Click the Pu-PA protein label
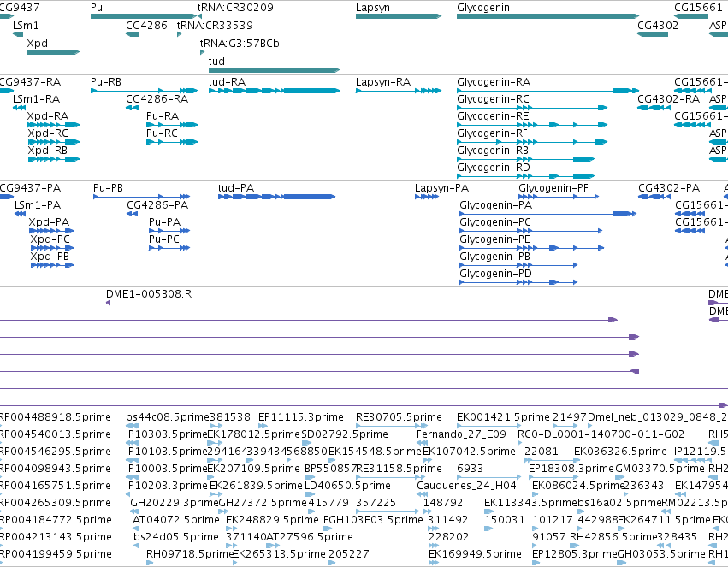 (164, 222)
